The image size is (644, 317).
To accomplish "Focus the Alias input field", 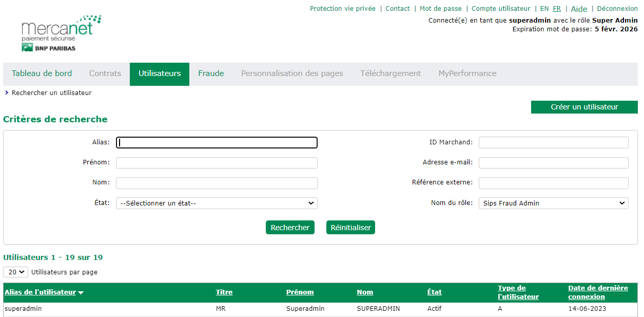I will tap(216, 143).
